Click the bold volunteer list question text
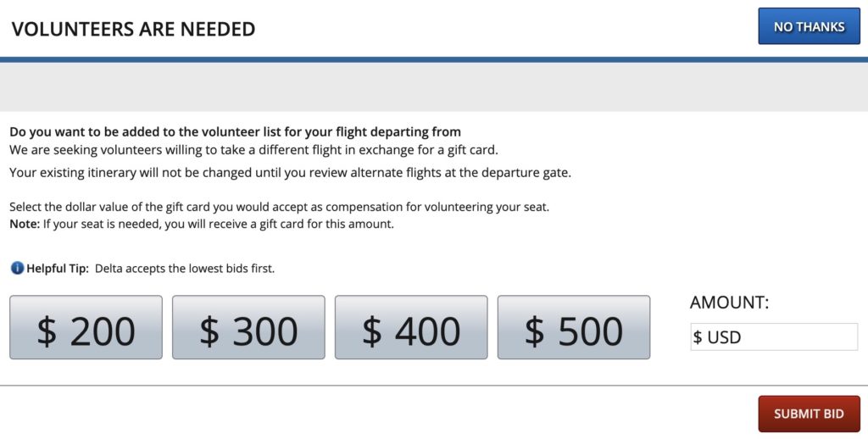This screenshot has width=868, height=439. pos(235,132)
